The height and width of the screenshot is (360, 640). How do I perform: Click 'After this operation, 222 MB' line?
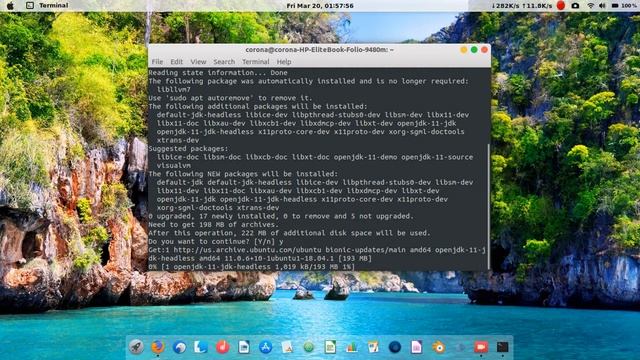point(289,233)
